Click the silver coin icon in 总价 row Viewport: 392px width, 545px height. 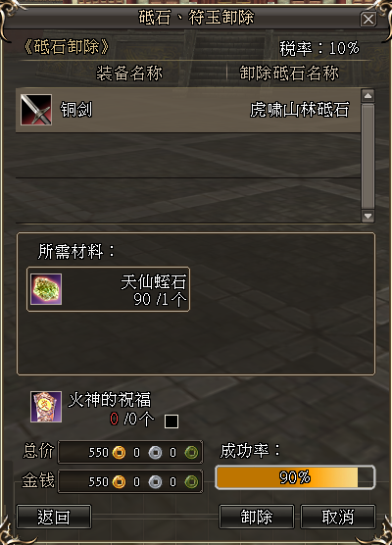(156, 453)
